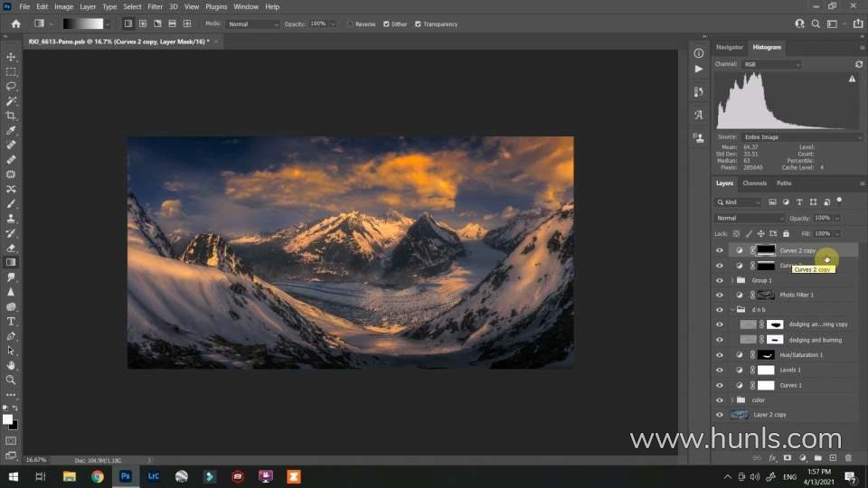
Task: Open the gradient Mode dropdown
Action: click(x=253, y=24)
